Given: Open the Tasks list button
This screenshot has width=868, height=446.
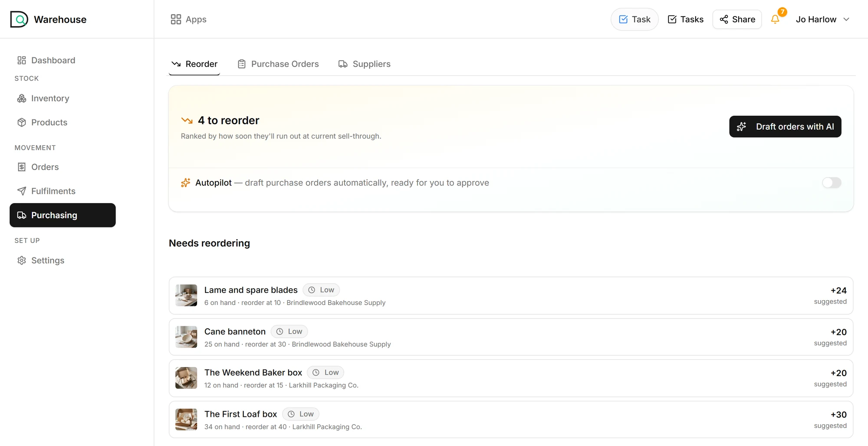Looking at the screenshot, I should tap(686, 20).
